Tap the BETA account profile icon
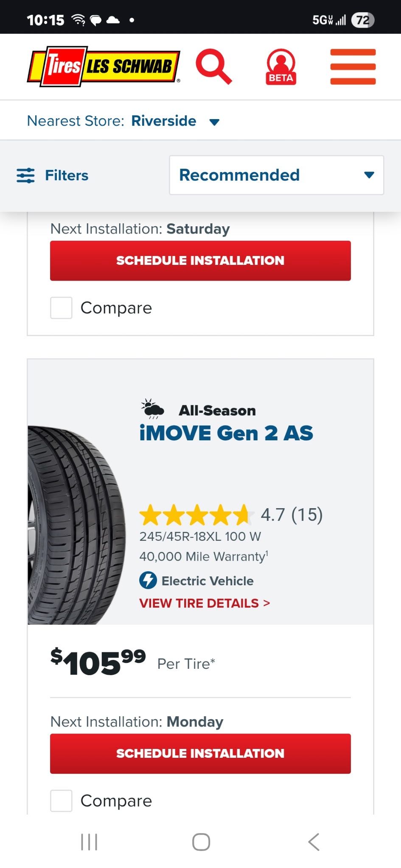The height and width of the screenshot is (868, 401). 280,67
